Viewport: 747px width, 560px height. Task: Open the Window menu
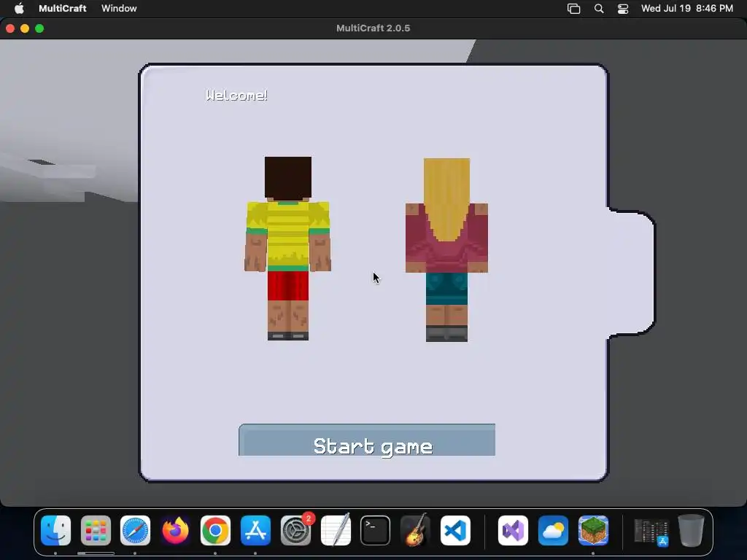click(x=119, y=8)
